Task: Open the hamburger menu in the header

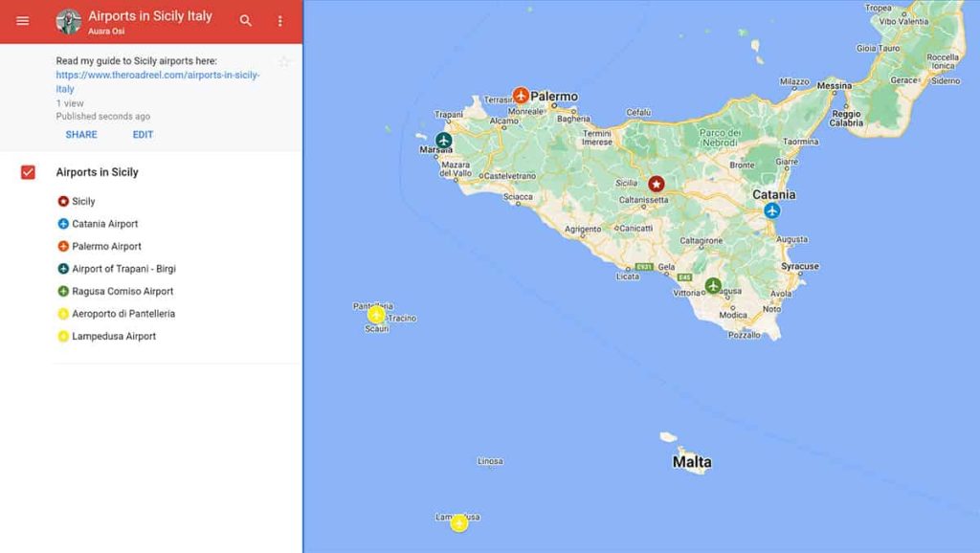Action: (23, 21)
